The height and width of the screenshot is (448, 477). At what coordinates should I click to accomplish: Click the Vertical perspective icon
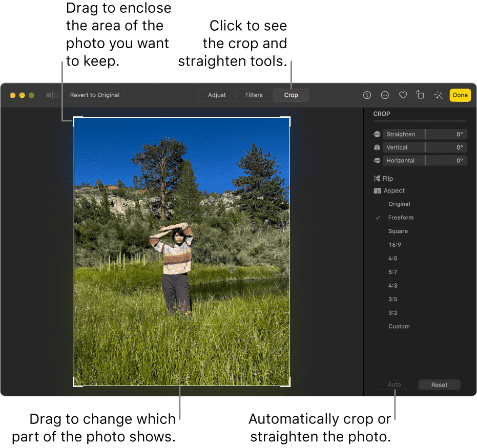377,147
